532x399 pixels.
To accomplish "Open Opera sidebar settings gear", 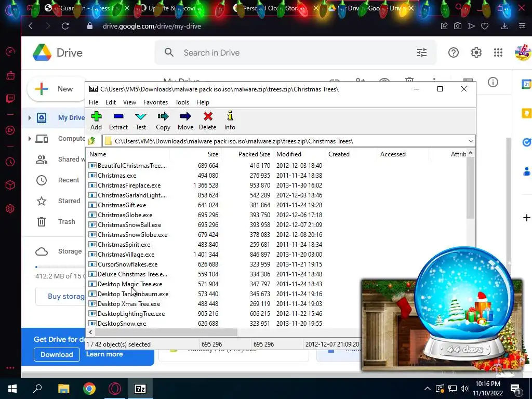I will (x=10, y=209).
